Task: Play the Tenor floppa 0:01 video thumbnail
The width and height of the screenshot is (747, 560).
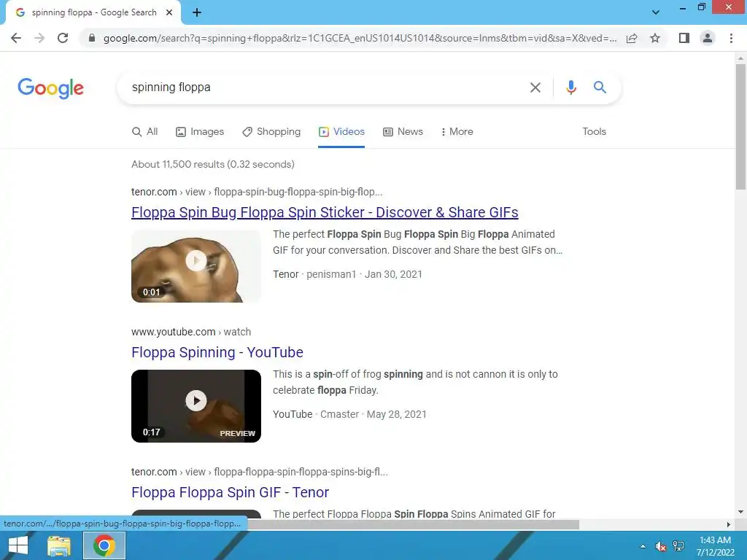Action: [x=196, y=266]
